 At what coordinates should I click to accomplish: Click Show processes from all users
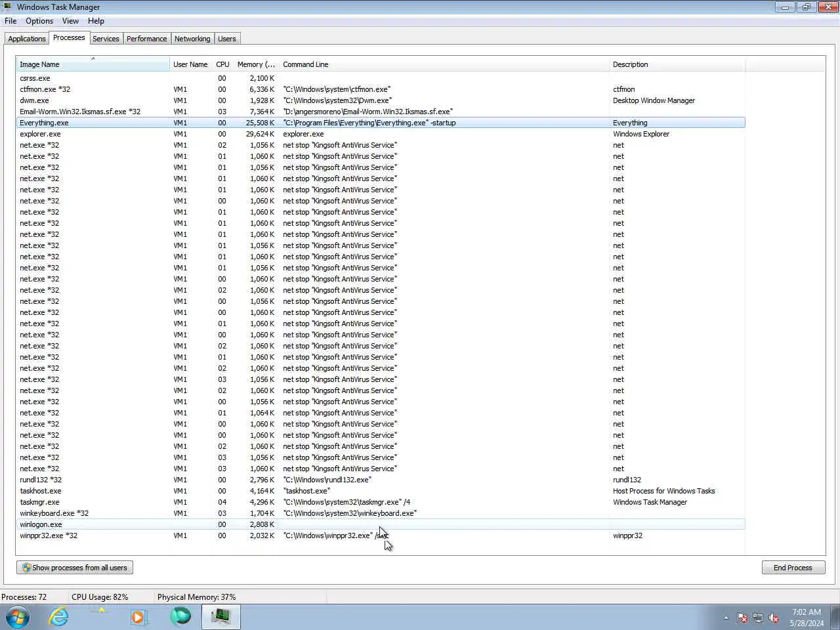coord(75,568)
